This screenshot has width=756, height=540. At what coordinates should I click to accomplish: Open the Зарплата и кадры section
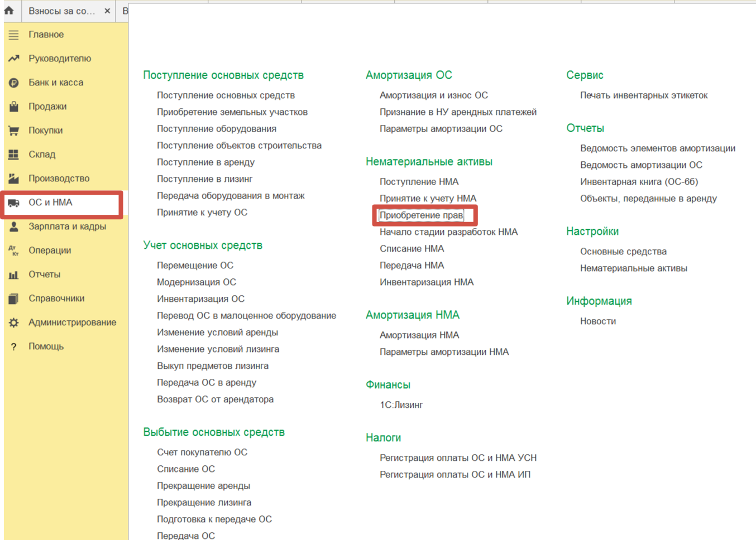tap(67, 226)
